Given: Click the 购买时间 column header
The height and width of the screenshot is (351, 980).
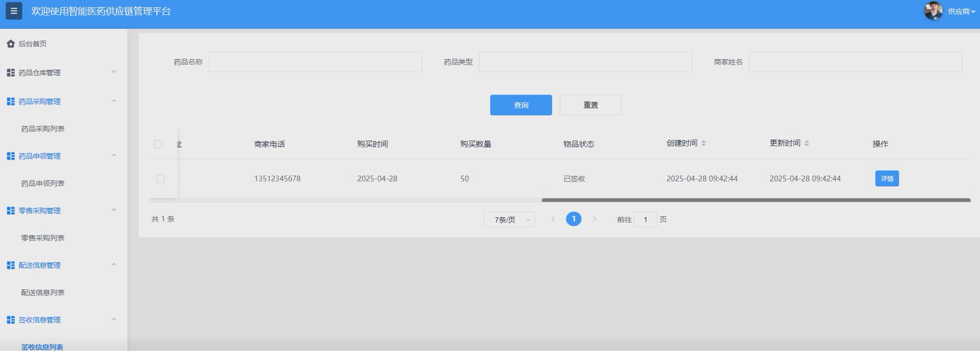Looking at the screenshot, I should tap(372, 144).
